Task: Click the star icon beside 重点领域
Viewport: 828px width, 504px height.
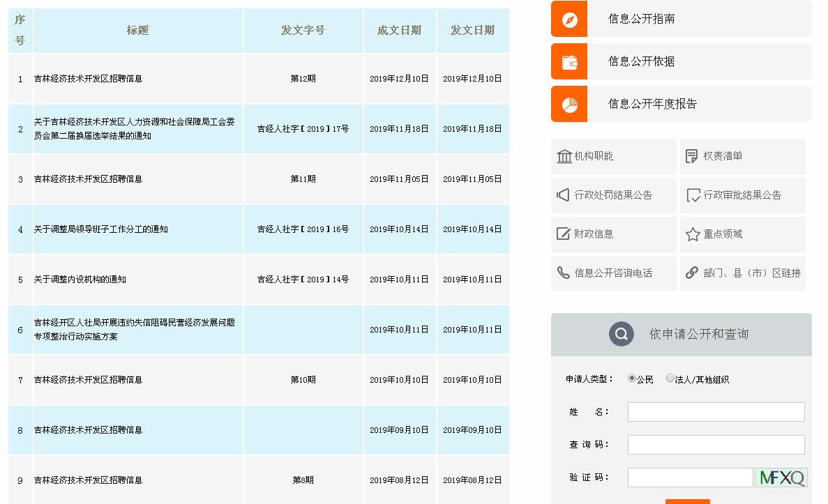Action: [693, 234]
